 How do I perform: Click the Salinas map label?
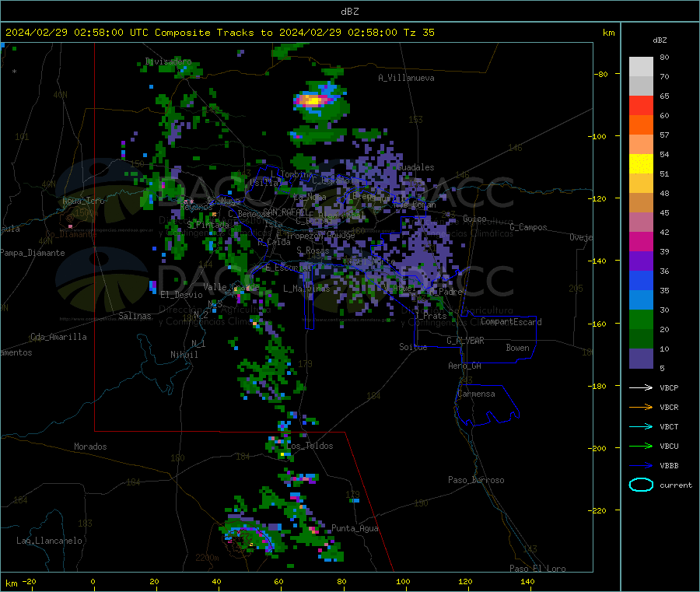135,316
